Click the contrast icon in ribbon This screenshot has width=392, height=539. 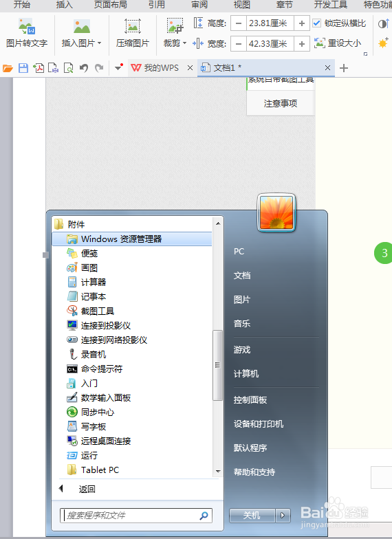pyautogui.click(x=384, y=23)
